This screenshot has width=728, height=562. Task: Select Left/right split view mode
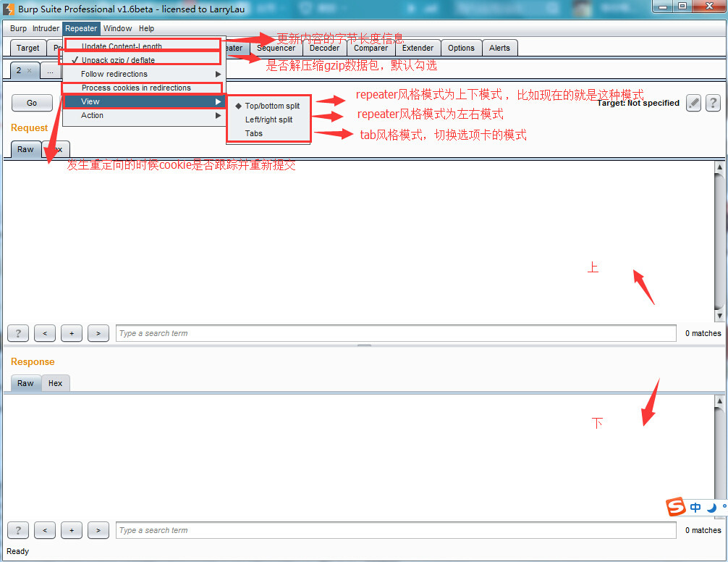pyautogui.click(x=268, y=119)
